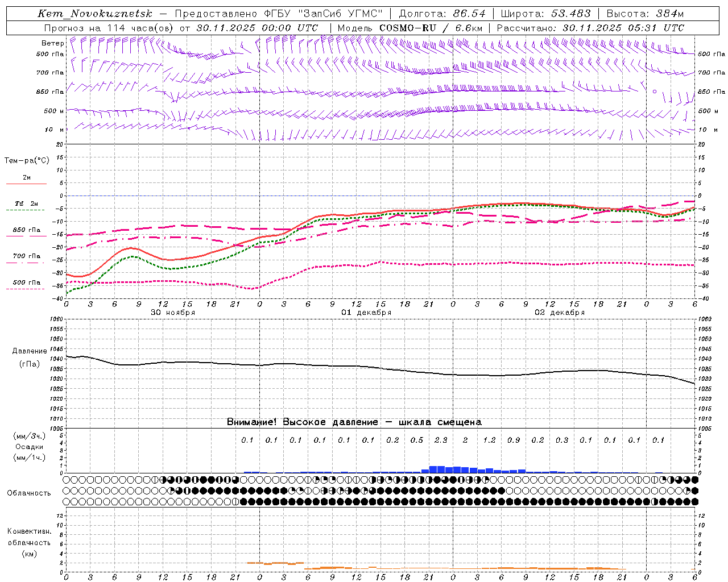The width and height of the screenshot is (728, 582).
Task: Click the '02 декабря' date label
Action: (560, 313)
